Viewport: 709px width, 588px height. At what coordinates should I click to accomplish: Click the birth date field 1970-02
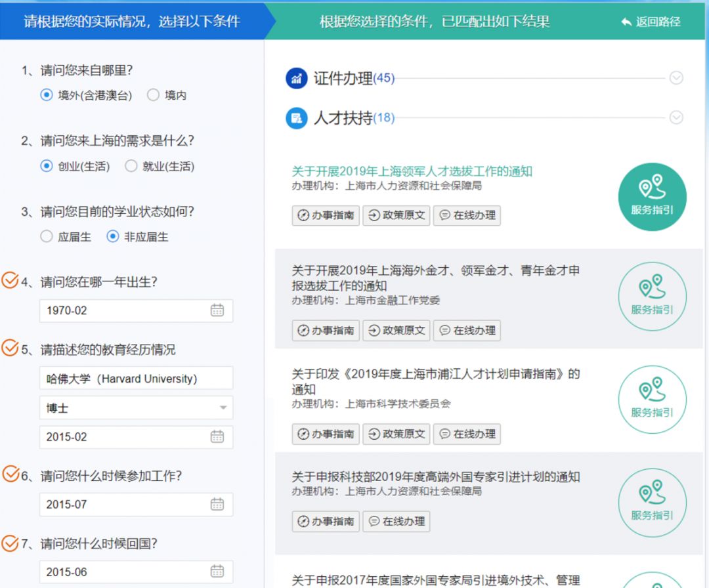pos(136,310)
